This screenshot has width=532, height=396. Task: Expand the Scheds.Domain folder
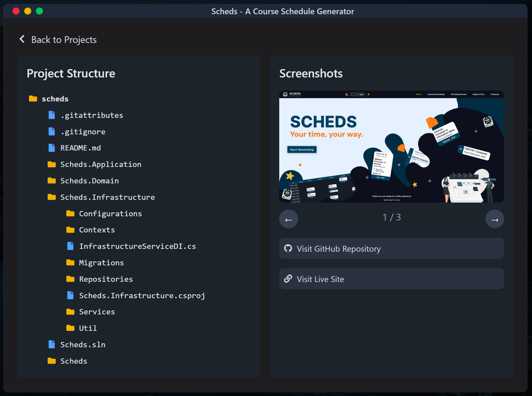[83, 181]
